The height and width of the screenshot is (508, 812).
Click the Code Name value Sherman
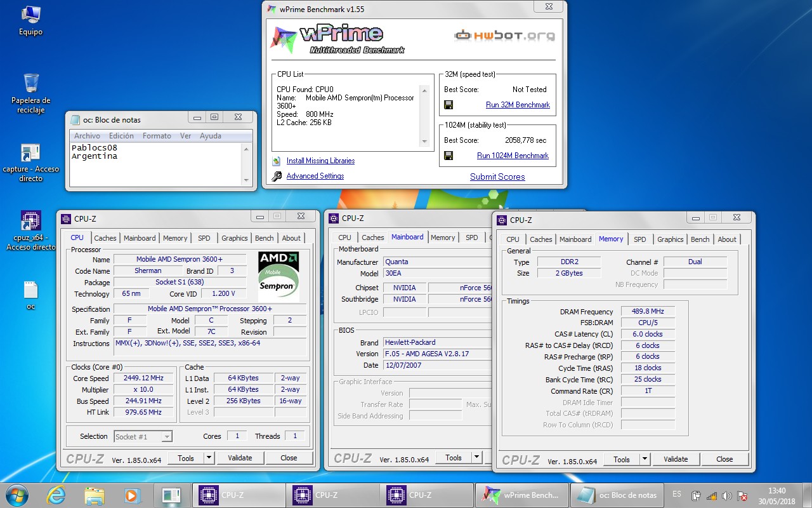coord(148,271)
